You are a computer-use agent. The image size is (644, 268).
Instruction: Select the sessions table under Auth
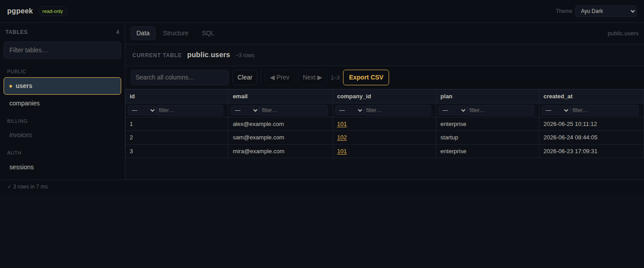(62, 167)
